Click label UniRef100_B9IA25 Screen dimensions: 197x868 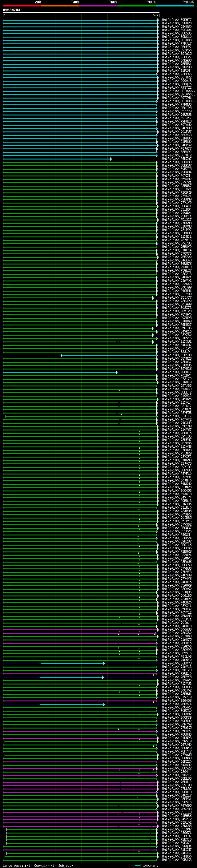[177, 54]
